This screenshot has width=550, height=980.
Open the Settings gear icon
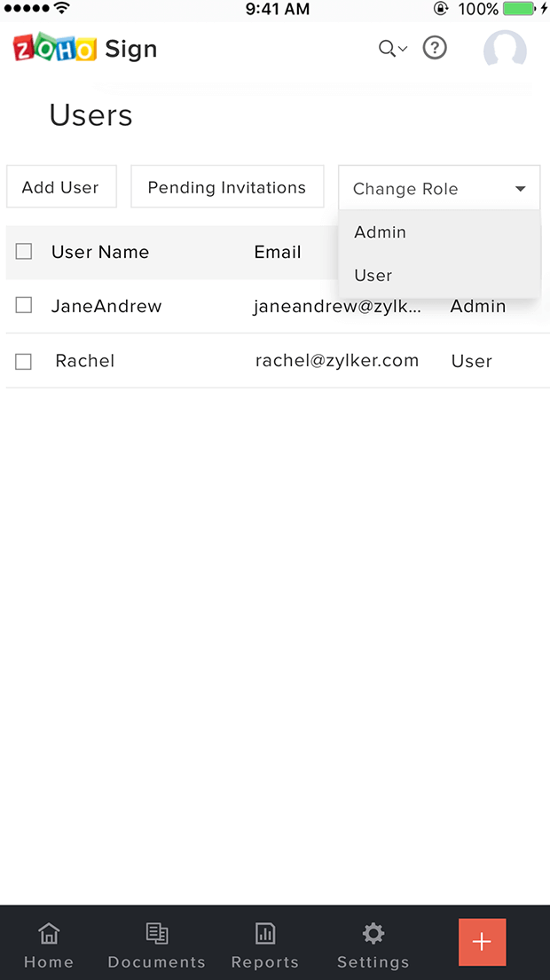tap(373, 934)
